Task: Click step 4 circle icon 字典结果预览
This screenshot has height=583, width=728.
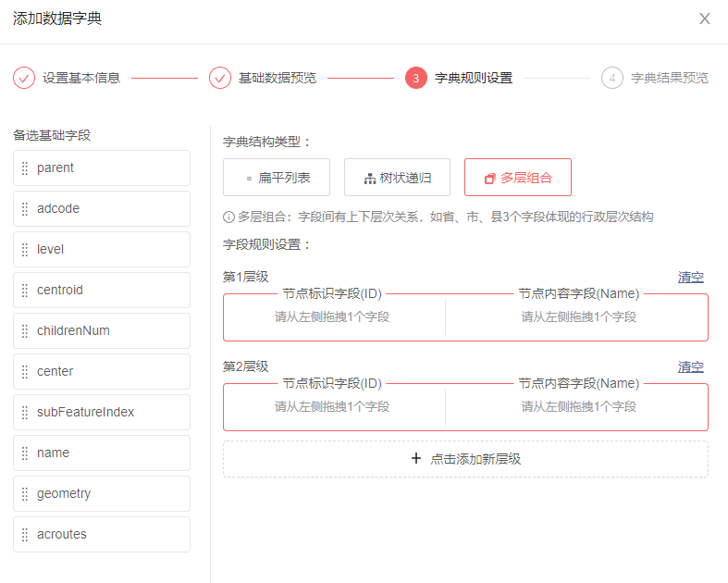Action: (x=611, y=78)
